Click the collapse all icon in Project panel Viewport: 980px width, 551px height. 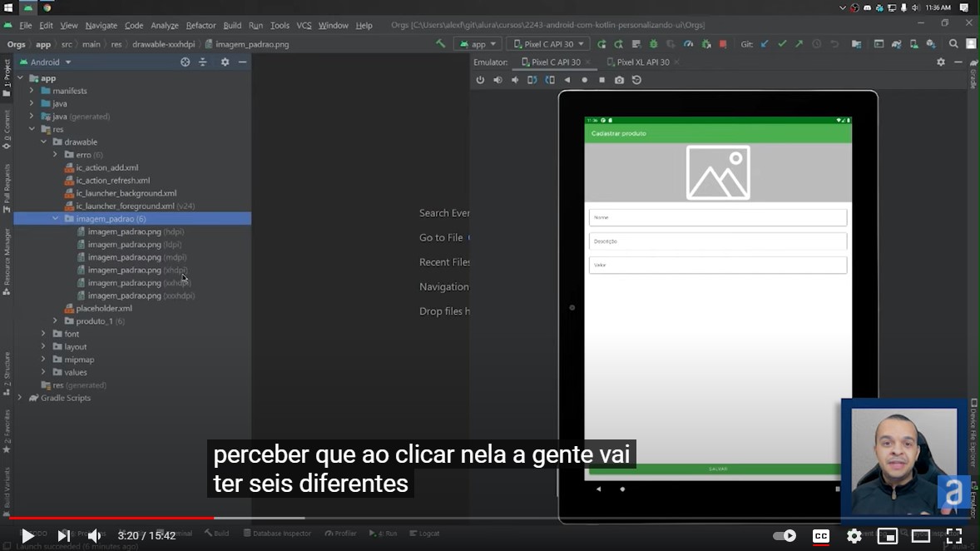[x=202, y=62]
